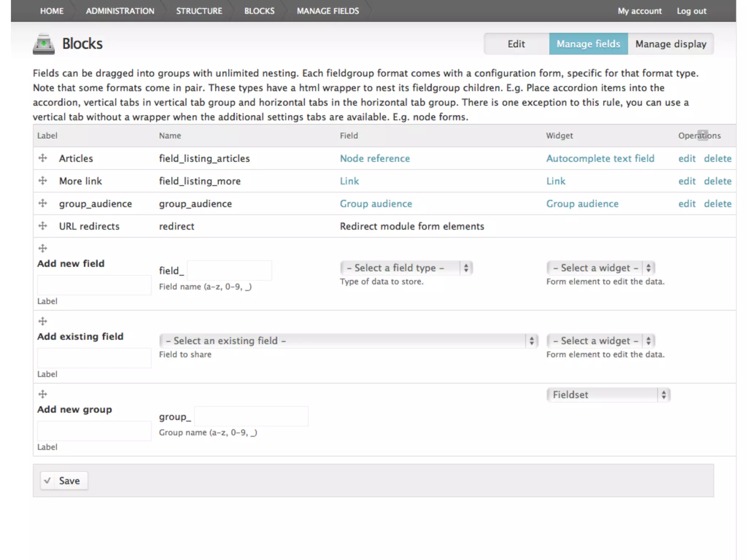
Task: Click the Blocks page icon beside title
Action: (43, 44)
